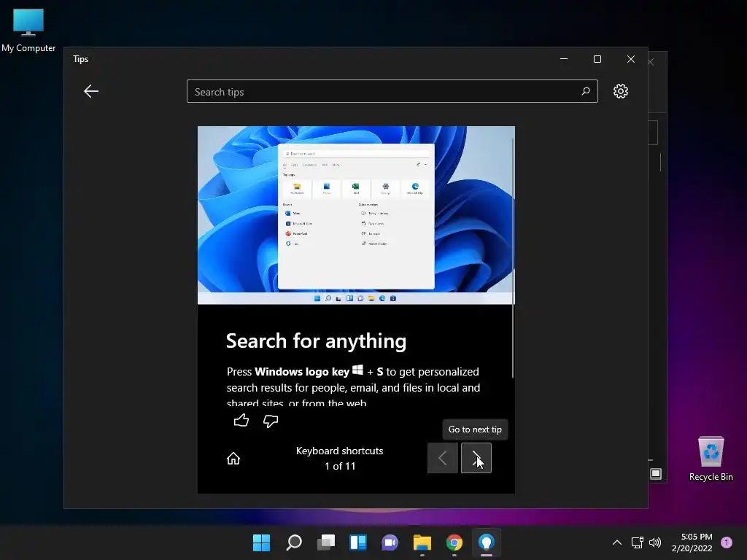Click the Keyboard shortcuts collection label
The image size is (747, 560).
tap(340, 451)
